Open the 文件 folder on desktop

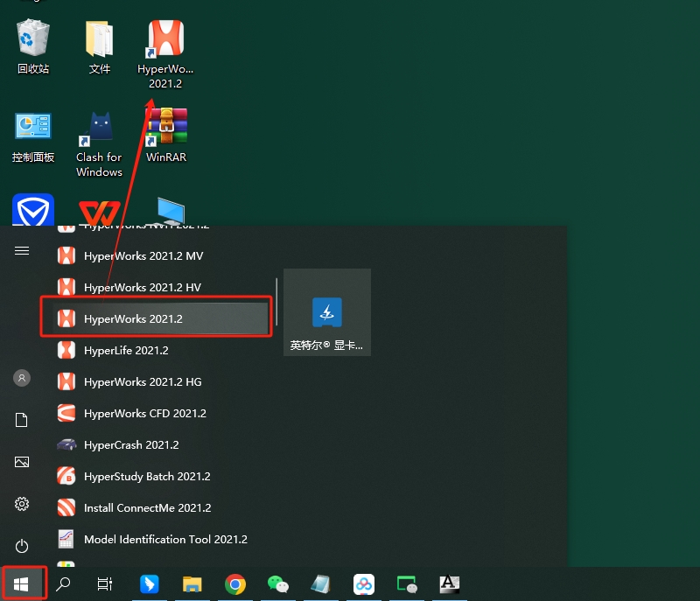pos(99,45)
